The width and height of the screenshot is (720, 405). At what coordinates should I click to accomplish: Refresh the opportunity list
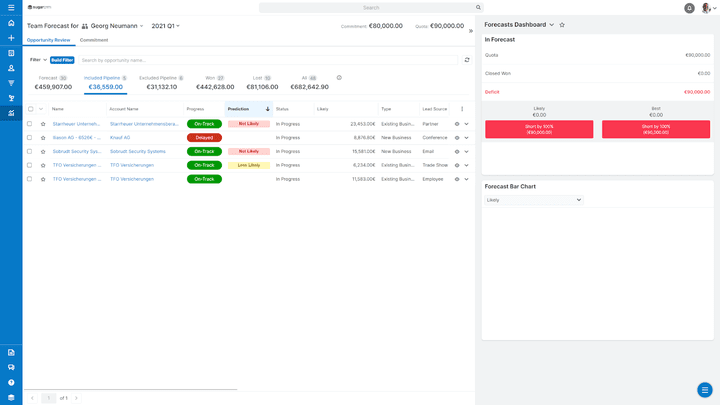tap(466, 60)
